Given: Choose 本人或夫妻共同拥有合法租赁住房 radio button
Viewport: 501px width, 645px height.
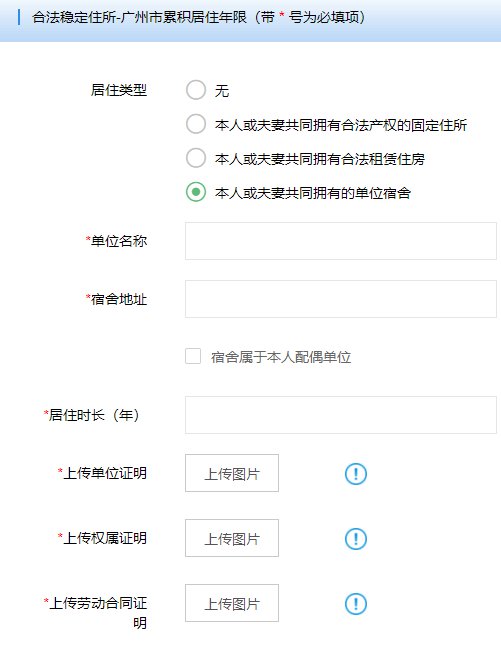Looking at the screenshot, I should 196,158.
